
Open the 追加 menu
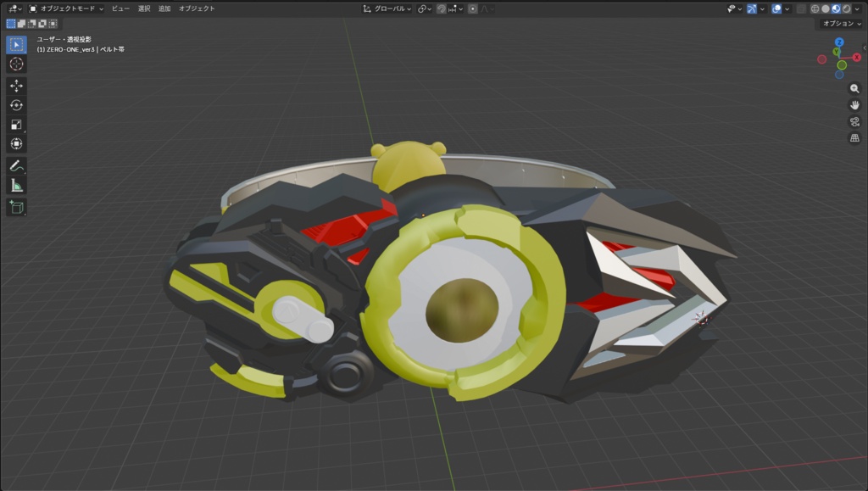pos(164,8)
